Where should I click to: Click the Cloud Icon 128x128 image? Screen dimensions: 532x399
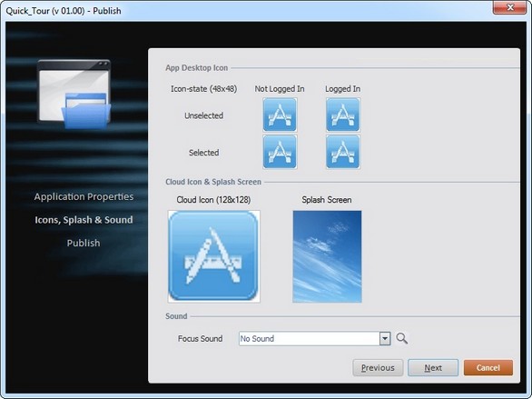213,256
